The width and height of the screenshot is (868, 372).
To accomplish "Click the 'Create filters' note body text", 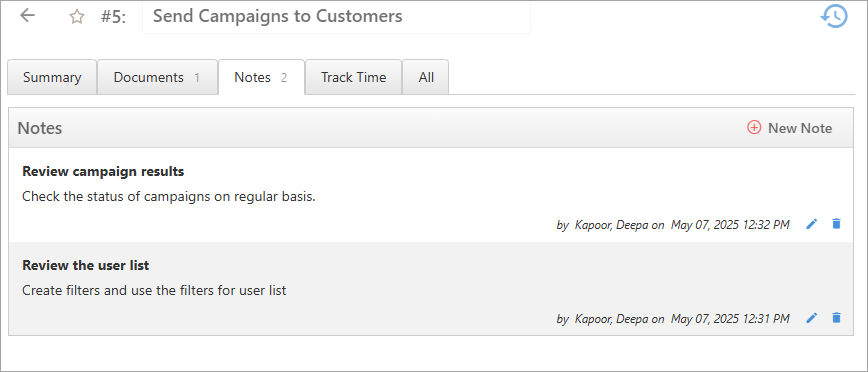I will coord(154,291).
